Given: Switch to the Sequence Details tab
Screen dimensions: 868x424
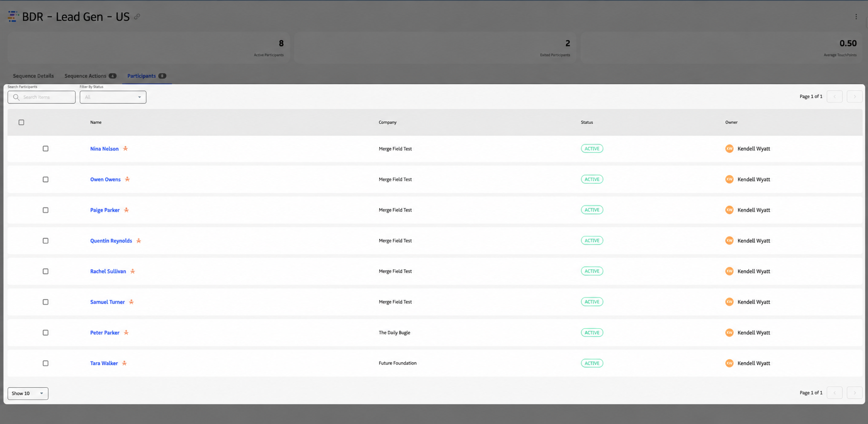Looking at the screenshot, I should point(33,76).
